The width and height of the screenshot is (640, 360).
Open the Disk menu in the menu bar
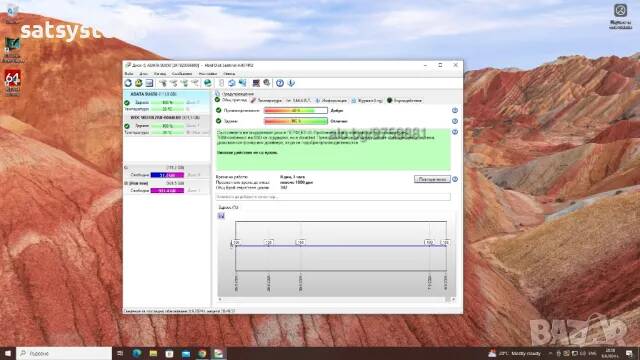coord(143,74)
